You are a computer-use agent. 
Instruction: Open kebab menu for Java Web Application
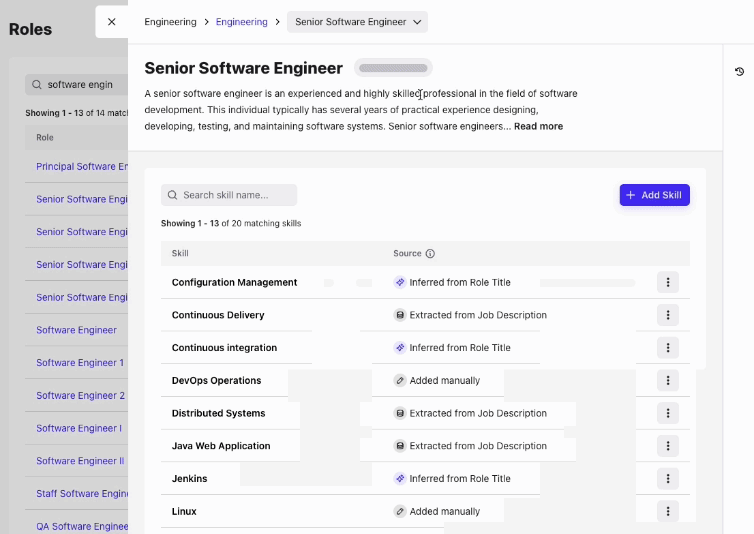pos(668,446)
